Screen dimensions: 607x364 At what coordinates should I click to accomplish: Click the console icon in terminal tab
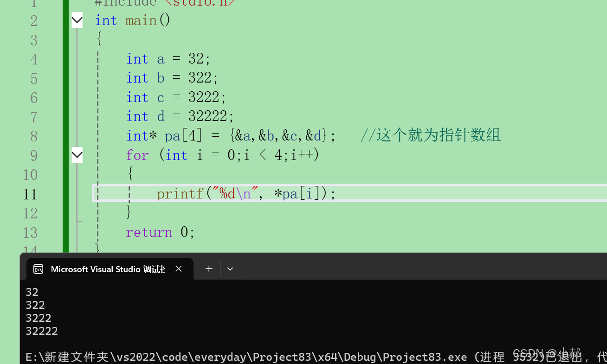pyautogui.click(x=39, y=269)
